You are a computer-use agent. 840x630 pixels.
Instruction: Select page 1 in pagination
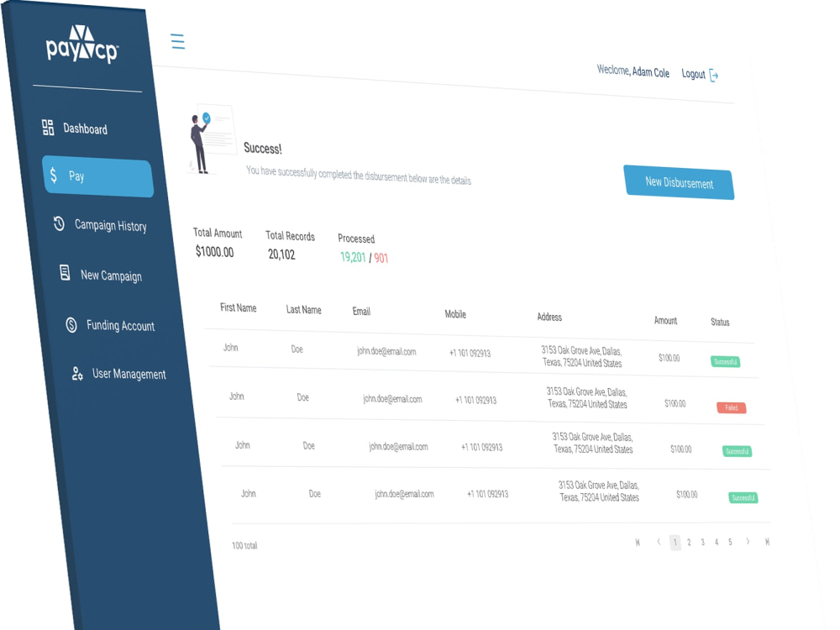click(675, 542)
